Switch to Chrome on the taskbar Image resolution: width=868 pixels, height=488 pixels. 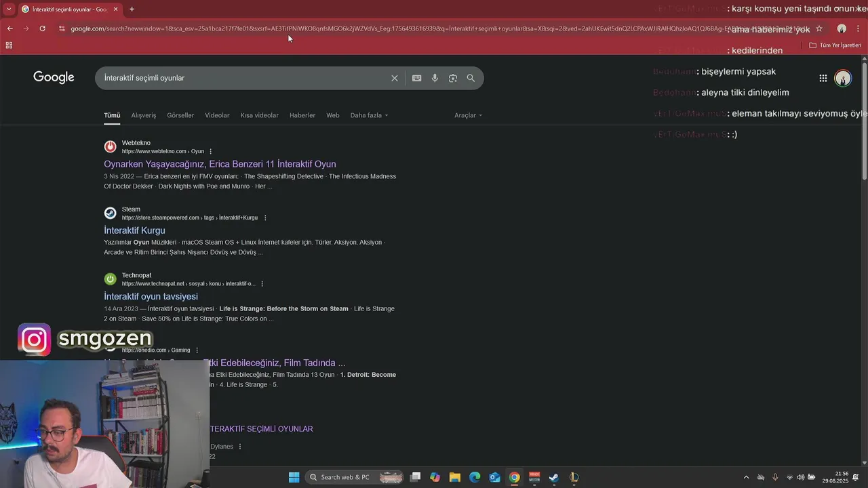tap(514, 477)
